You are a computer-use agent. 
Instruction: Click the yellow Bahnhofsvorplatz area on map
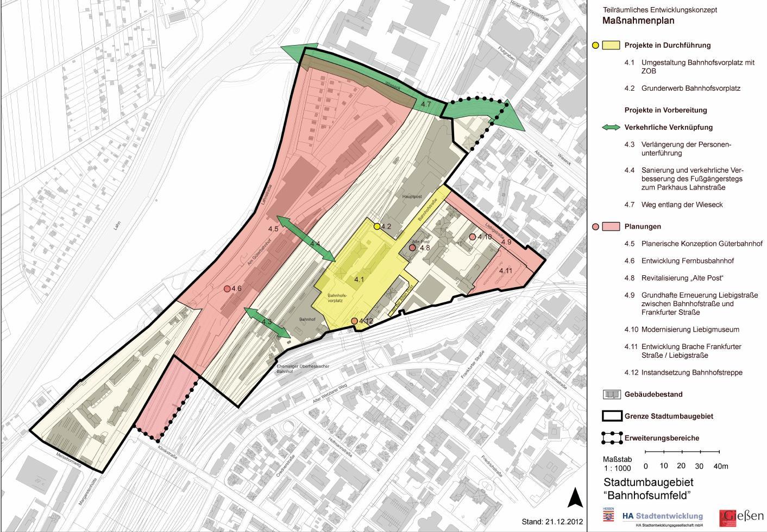(x=359, y=271)
